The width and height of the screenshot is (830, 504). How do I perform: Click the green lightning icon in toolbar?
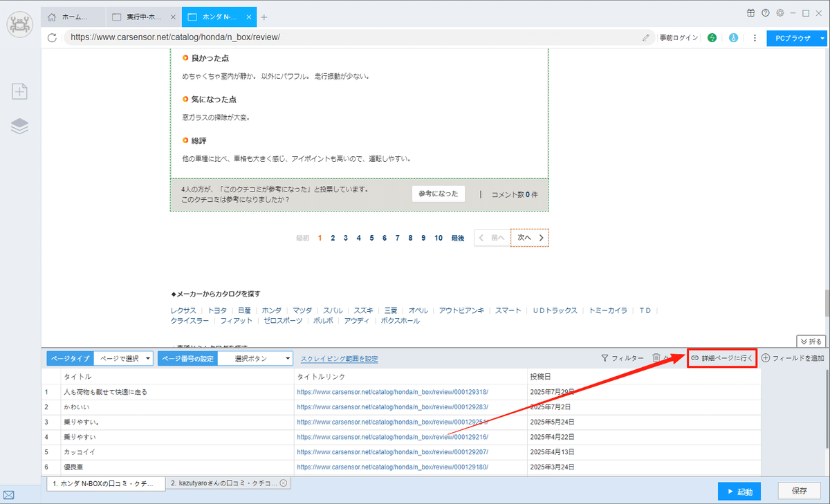click(712, 38)
